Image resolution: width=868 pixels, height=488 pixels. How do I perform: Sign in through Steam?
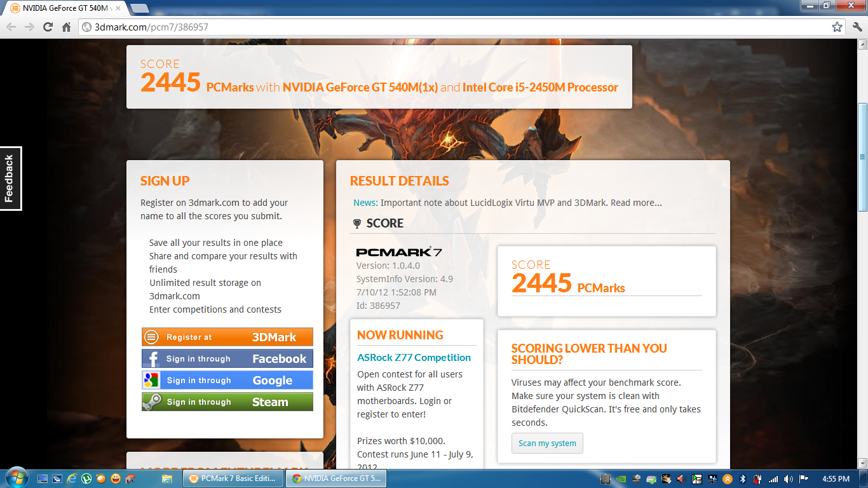tap(227, 402)
